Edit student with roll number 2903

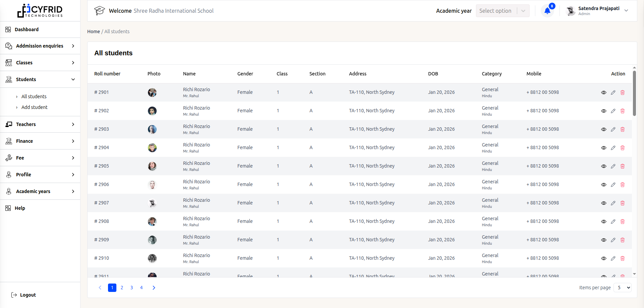(x=613, y=129)
